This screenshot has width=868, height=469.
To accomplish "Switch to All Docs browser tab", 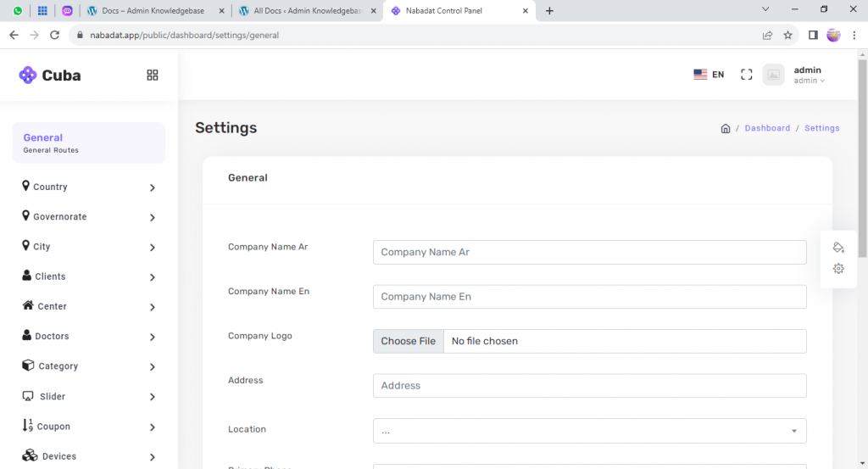I will pyautogui.click(x=308, y=11).
